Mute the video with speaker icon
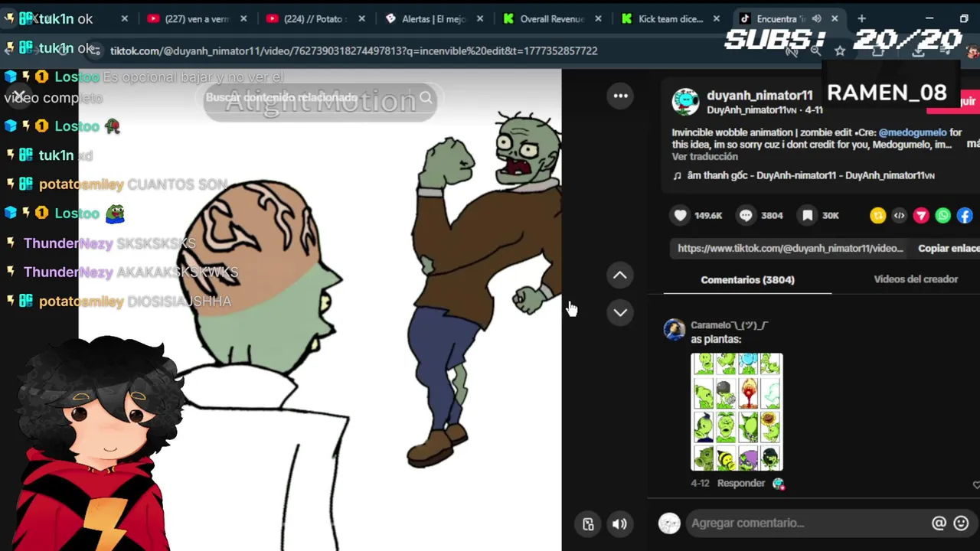This screenshot has height=551, width=980. [619, 524]
